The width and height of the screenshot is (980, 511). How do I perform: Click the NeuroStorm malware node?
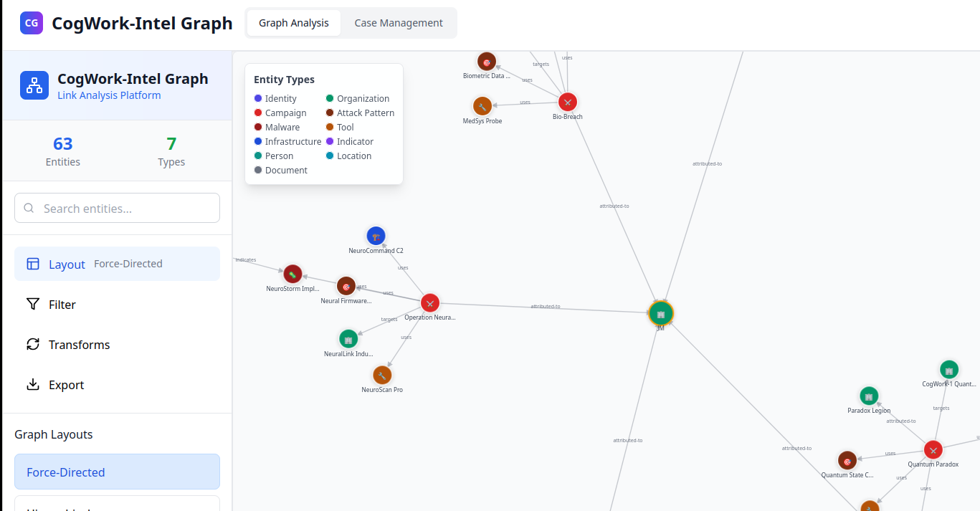click(292, 274)
